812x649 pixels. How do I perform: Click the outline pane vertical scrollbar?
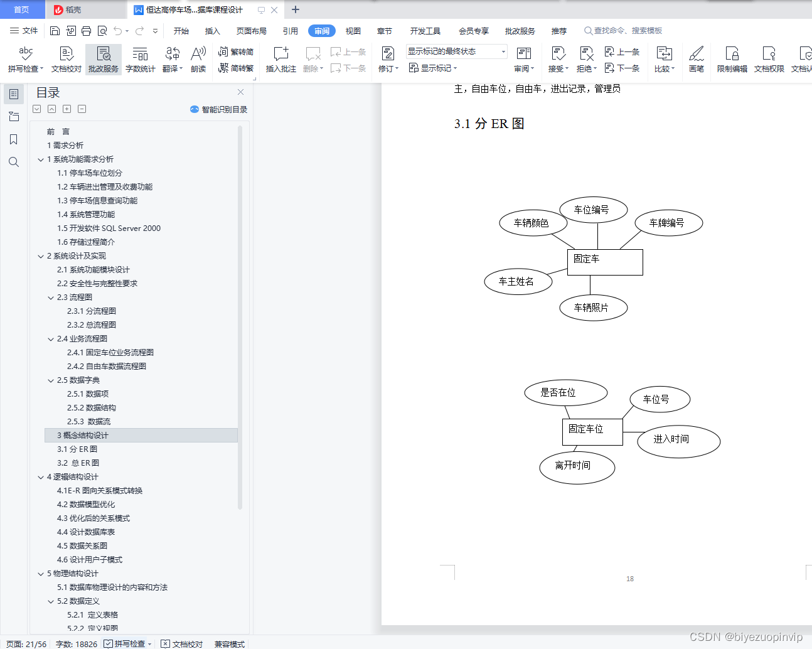(x=240, y=317)
